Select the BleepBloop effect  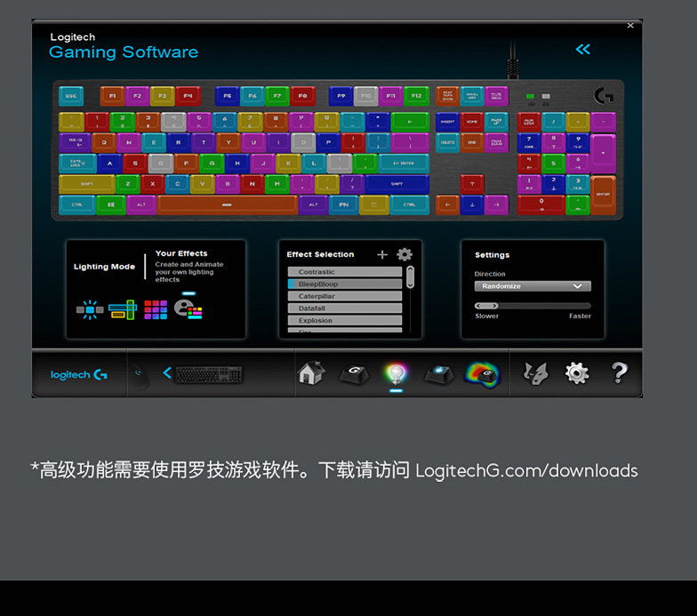345,284
